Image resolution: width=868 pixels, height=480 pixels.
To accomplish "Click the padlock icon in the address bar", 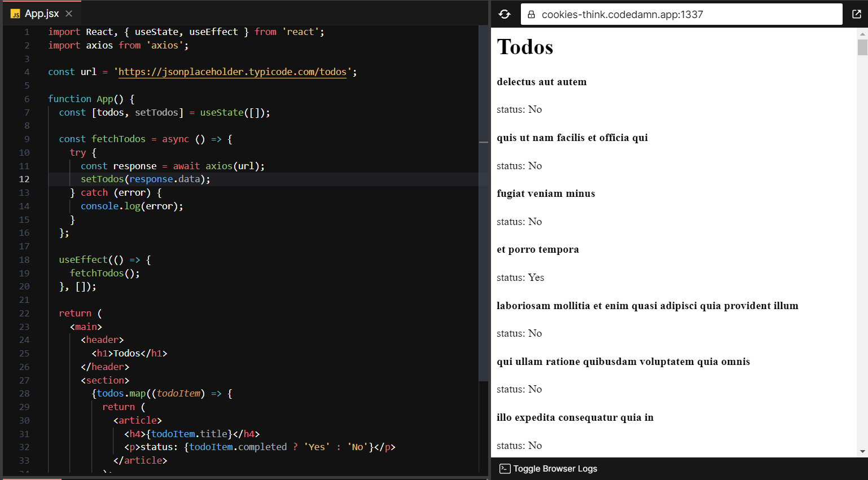I will (x=531, y=14).
